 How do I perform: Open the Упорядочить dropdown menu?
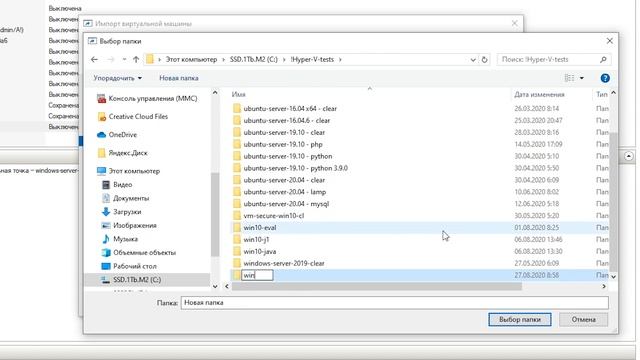tap(118, 78)
